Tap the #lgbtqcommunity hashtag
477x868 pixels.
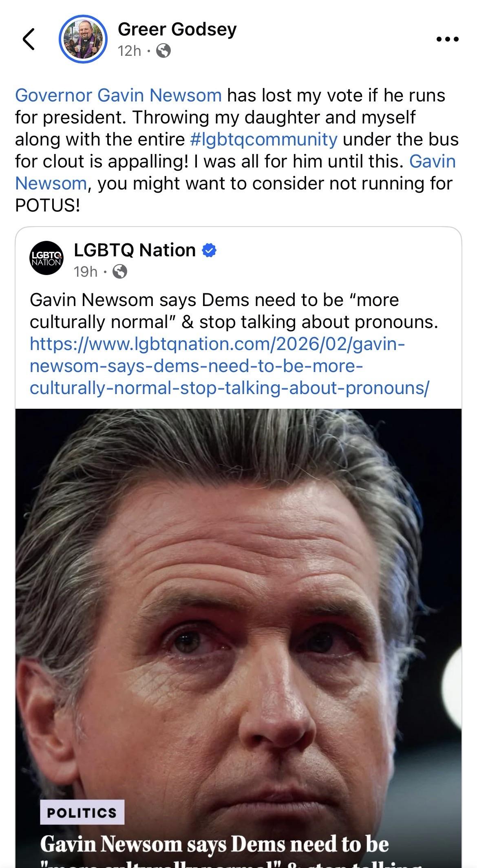[264, 139]
